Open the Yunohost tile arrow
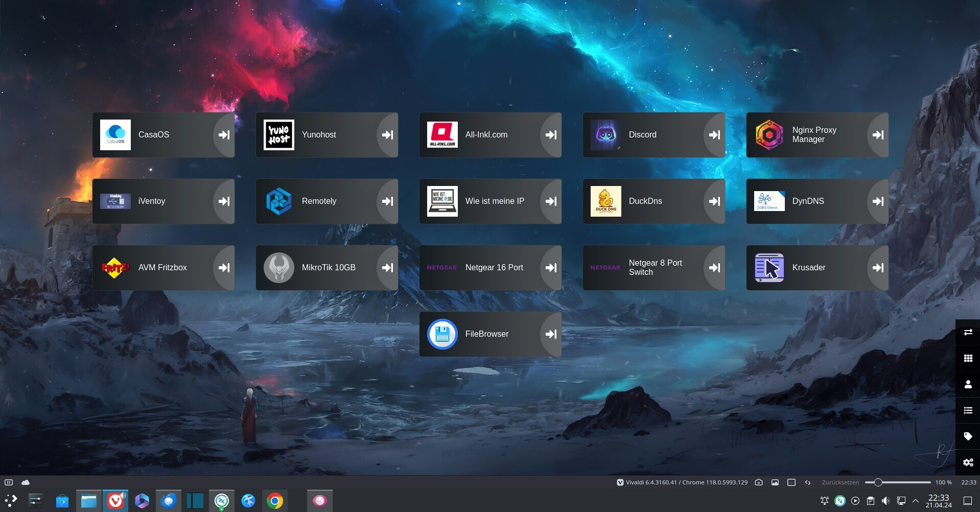The height and width of the screenshot is (512, 980). 387,135
